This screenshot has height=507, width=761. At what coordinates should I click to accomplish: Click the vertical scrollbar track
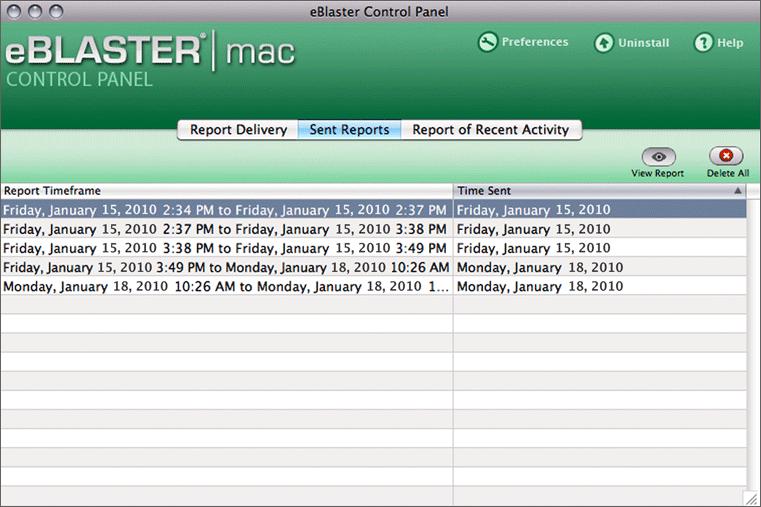[x=754, y=344]
